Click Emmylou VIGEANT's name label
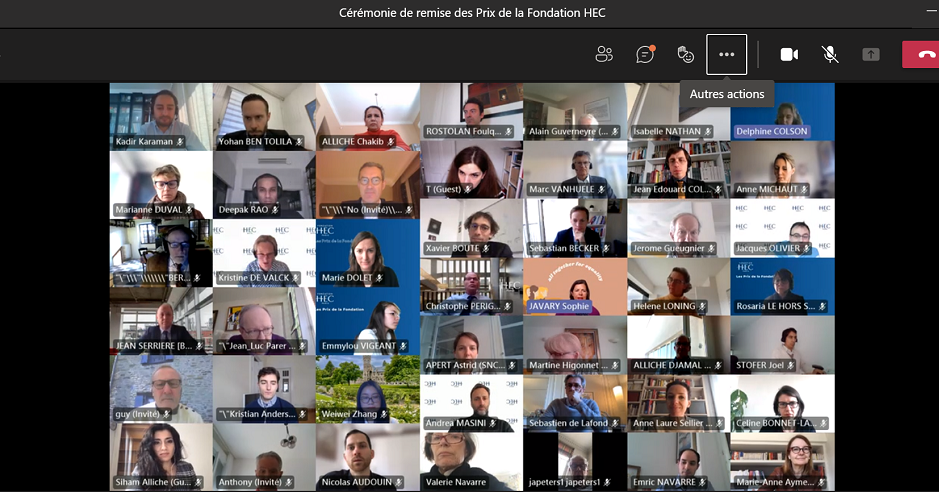Screen dimensions: 939x492 359,346
